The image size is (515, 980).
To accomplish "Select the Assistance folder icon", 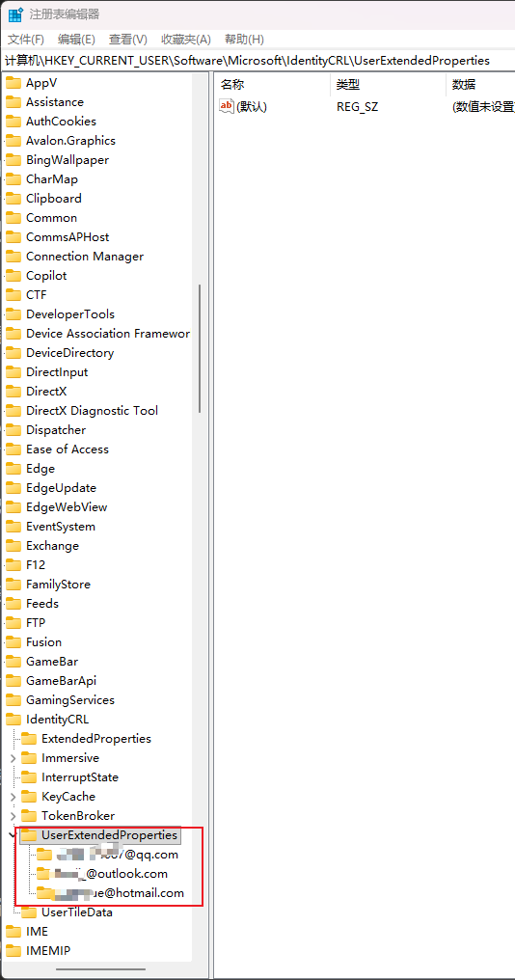I will pos(14,102).
